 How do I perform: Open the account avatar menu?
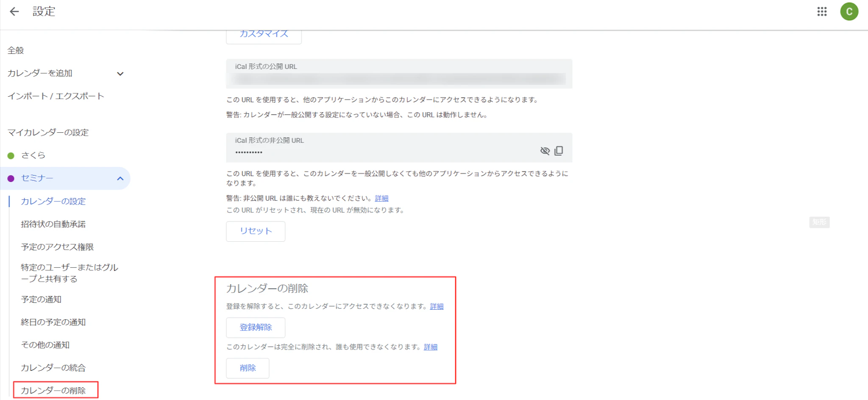[x=849, y=11]
